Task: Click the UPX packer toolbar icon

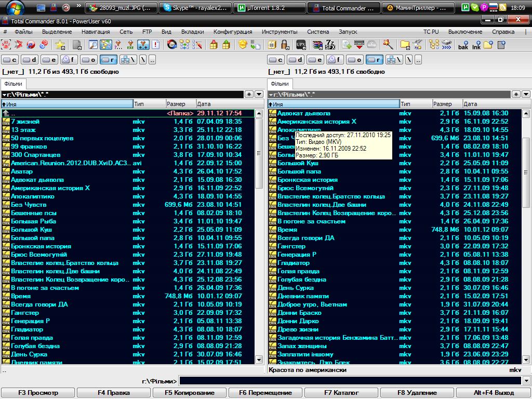Action: click(x=300, y=45)
